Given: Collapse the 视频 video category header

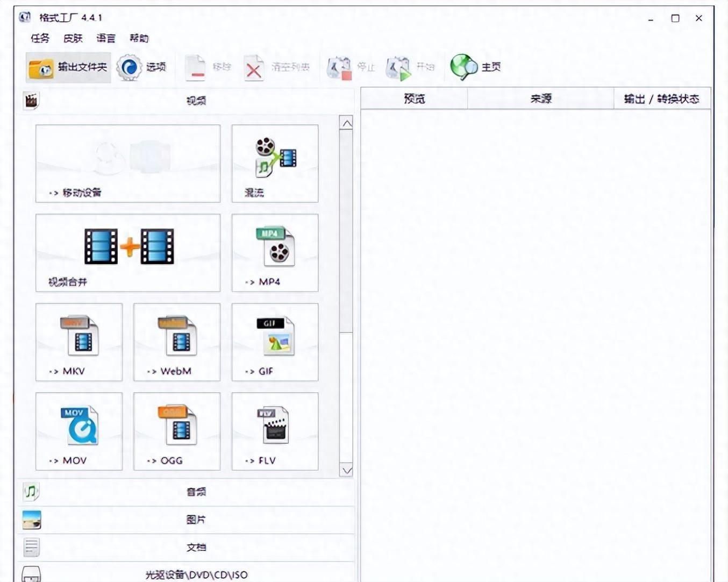Looking at the screenshot, I should tap(186, 101).
